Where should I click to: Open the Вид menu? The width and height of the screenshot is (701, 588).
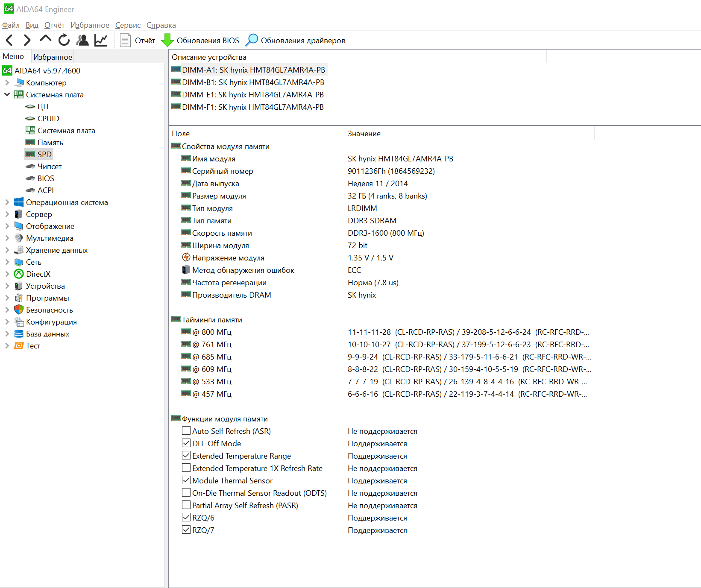click(32, 25)
